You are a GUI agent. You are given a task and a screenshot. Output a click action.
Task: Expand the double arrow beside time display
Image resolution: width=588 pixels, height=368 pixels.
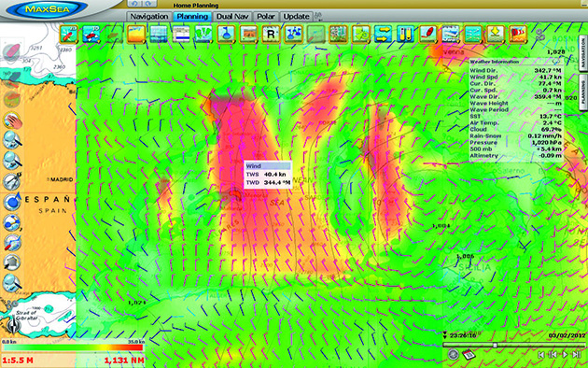445,335
